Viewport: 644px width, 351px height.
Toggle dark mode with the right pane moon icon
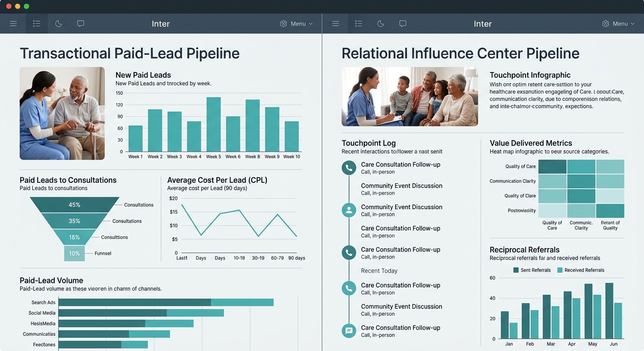pyautogui.click(x=381, y=24)
